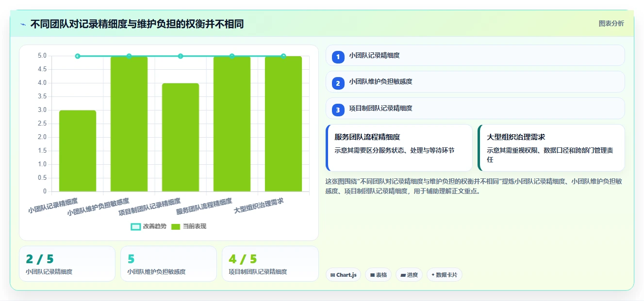The width and height of the screenshot is (644, 301).
Task: Click the summary paragraph starting 这张图围绕
Action: point(473,186)
